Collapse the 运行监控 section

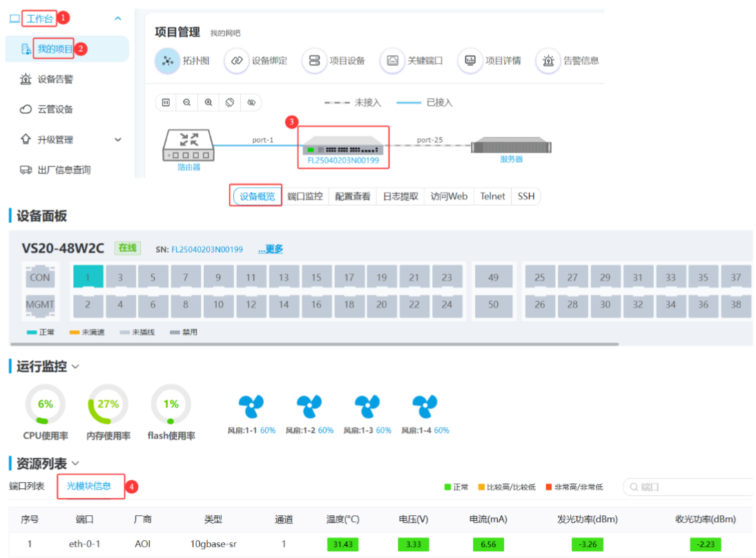(x=75, y=367)
